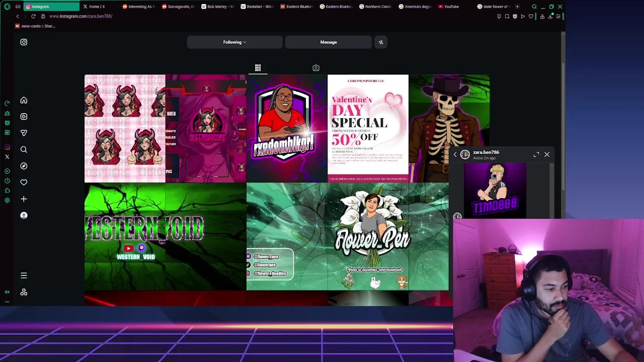This screenshot has width=644, height=362.
Task: Click the Message button
Action: click(x=329, y=42)
